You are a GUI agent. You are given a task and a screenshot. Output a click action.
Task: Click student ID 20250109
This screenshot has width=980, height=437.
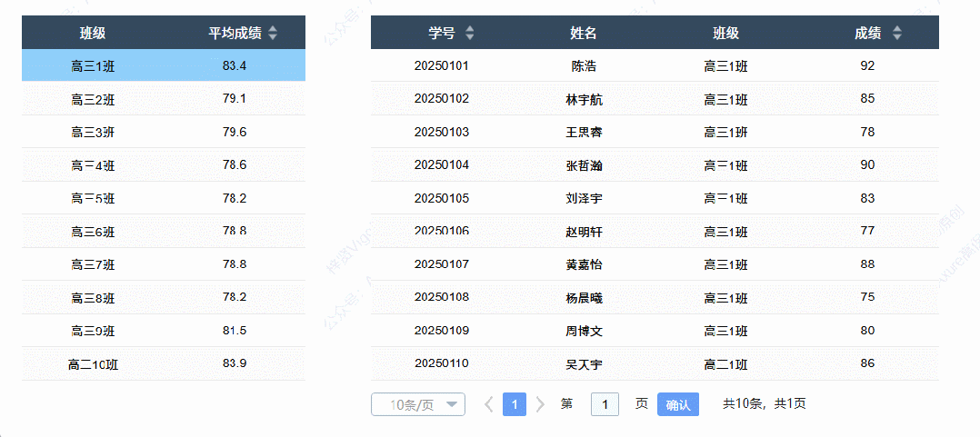click(x=441, y=330)
